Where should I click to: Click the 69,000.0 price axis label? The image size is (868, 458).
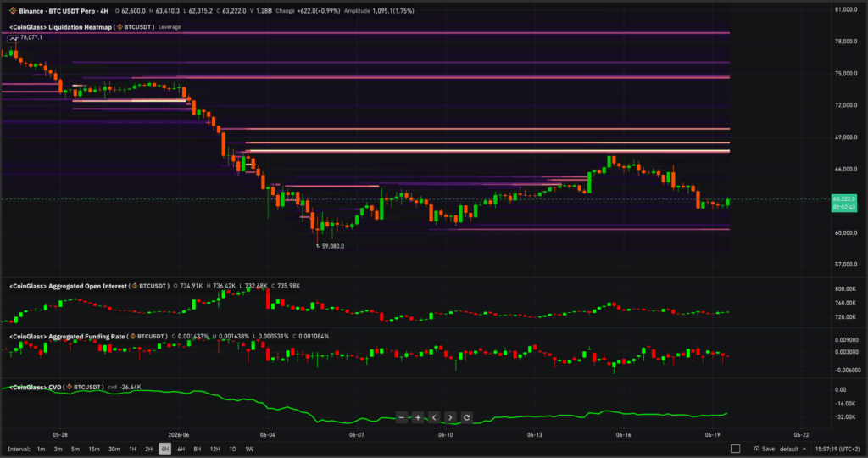(x=846, y=137)
